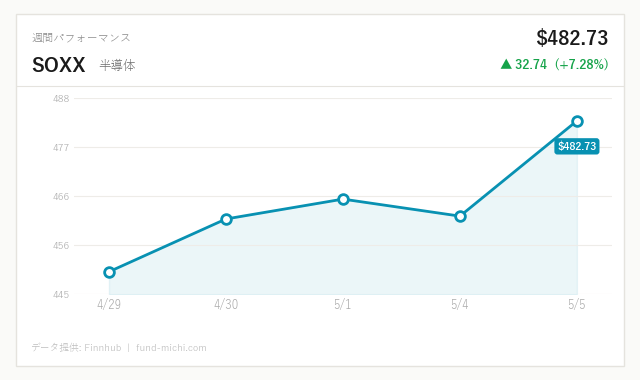Image resolution: width=640 pixels, height=380 pixels.
Task: Click the 4/30 x-axis date label
Action: [226, 304]
